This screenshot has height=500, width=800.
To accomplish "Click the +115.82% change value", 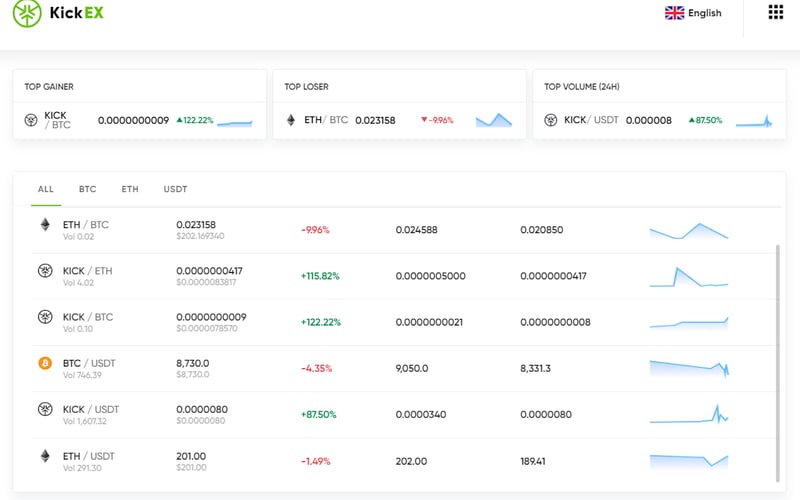I will (x=320, y=276).
